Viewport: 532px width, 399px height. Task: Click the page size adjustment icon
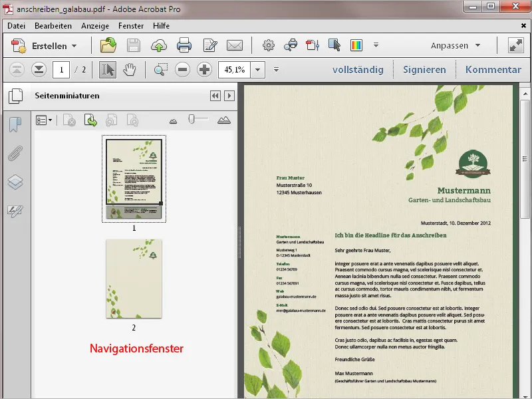tap(313, 45)
